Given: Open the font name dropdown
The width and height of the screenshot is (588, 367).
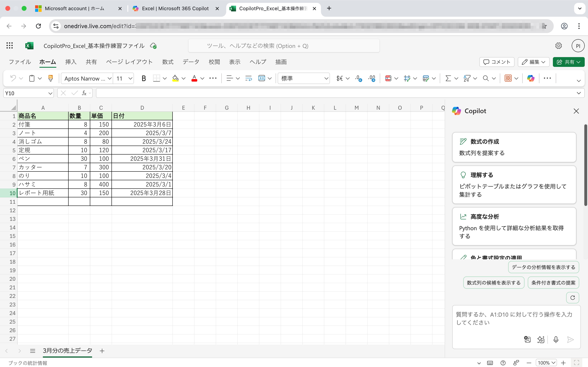Looking at the screenshot, I should [109, 78].
